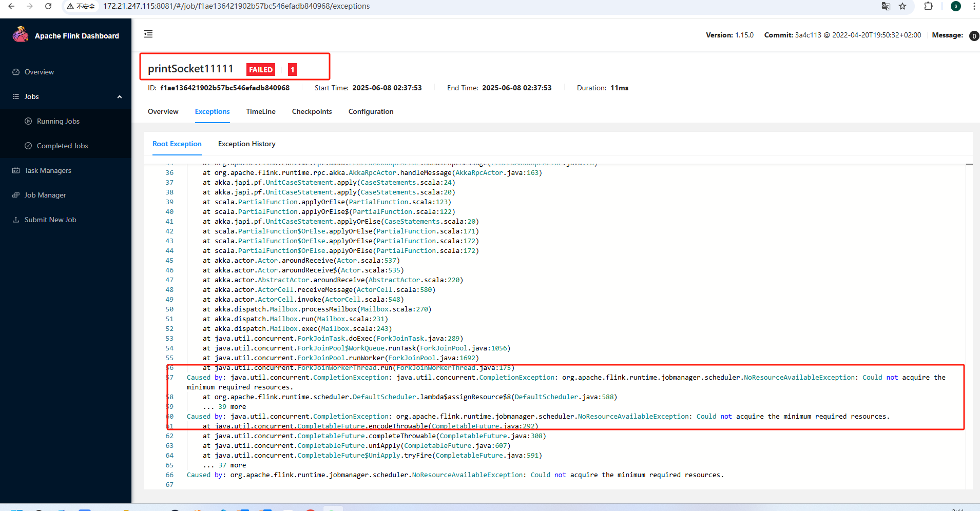Click the not-secure warning icon
This screenshot has height=511, width=980.
click(x=70, y=6)
